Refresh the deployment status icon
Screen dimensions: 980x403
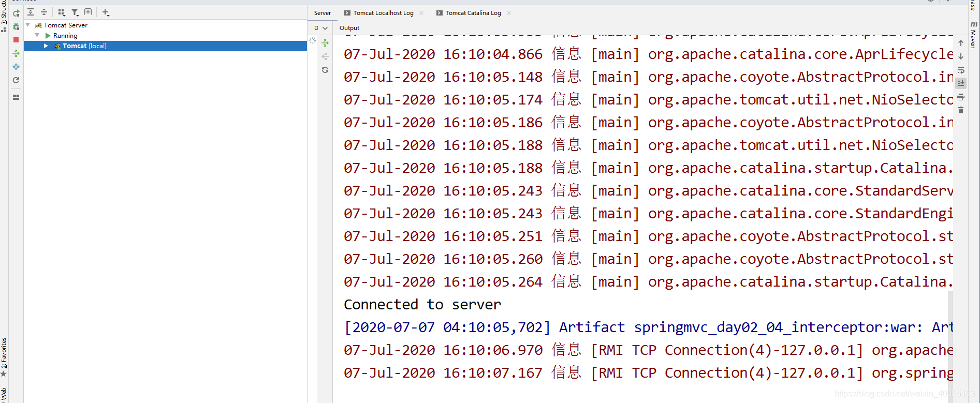[x=325, y=70]
